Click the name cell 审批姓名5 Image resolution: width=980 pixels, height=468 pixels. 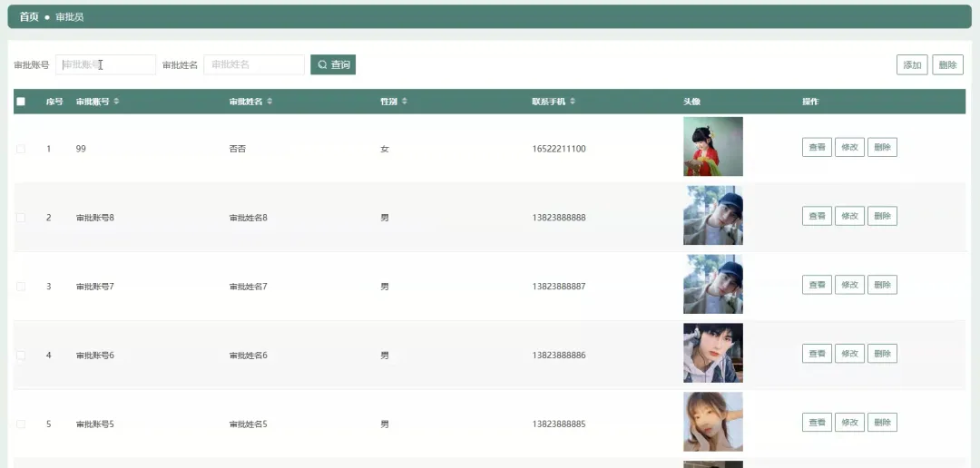click(248, 424)
